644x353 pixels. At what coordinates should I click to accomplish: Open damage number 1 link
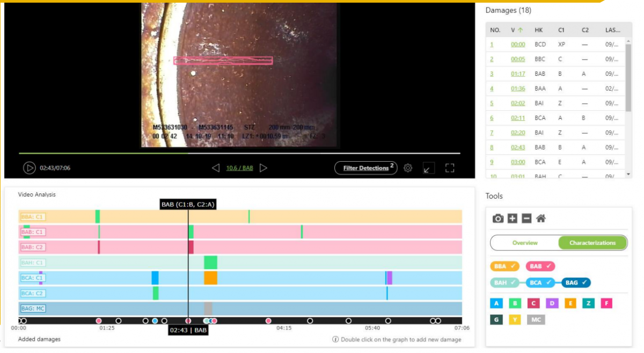pyautogui.click(x=492, y=45)
